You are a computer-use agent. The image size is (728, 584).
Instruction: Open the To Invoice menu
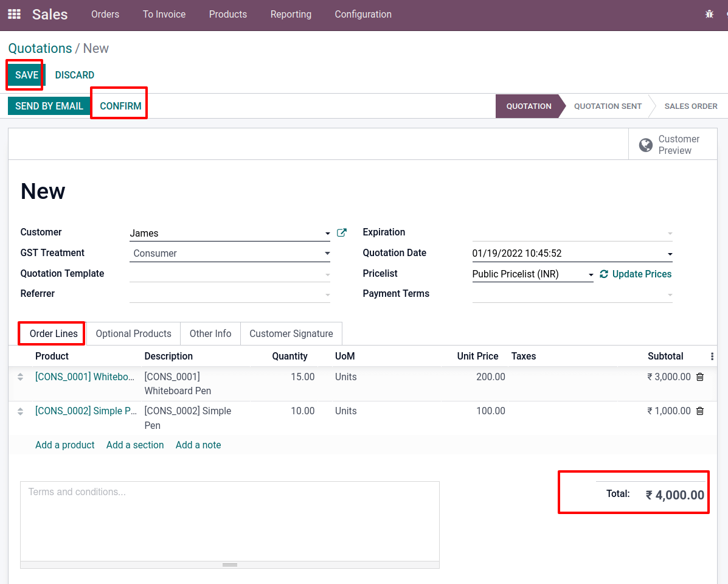click(x=164, y=15)
